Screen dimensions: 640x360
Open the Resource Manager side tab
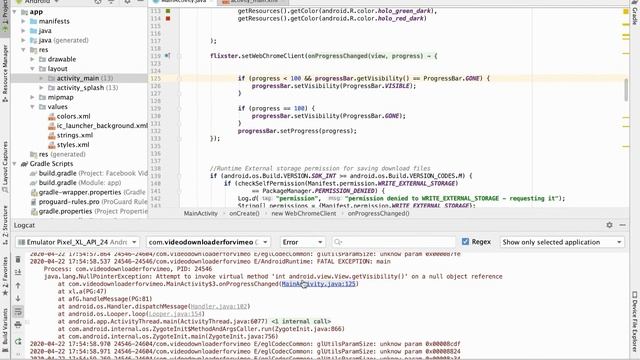(5, 73)
